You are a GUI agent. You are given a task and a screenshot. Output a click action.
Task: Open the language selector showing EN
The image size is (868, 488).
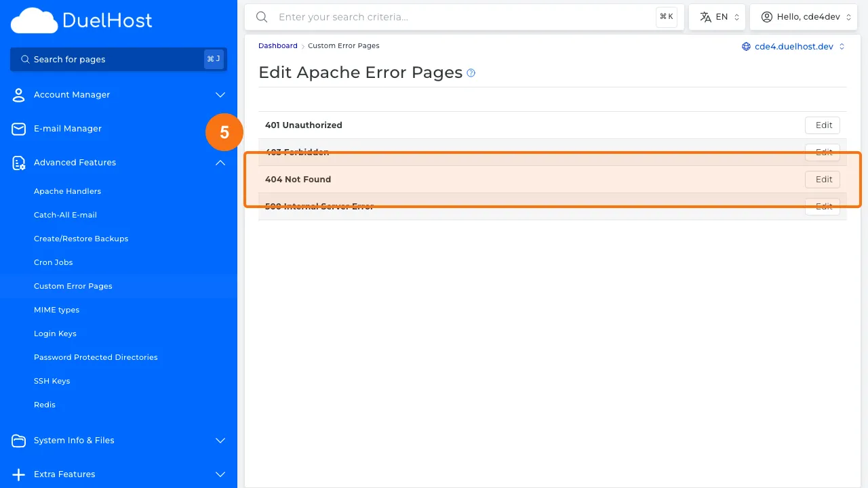pos(717,16)
